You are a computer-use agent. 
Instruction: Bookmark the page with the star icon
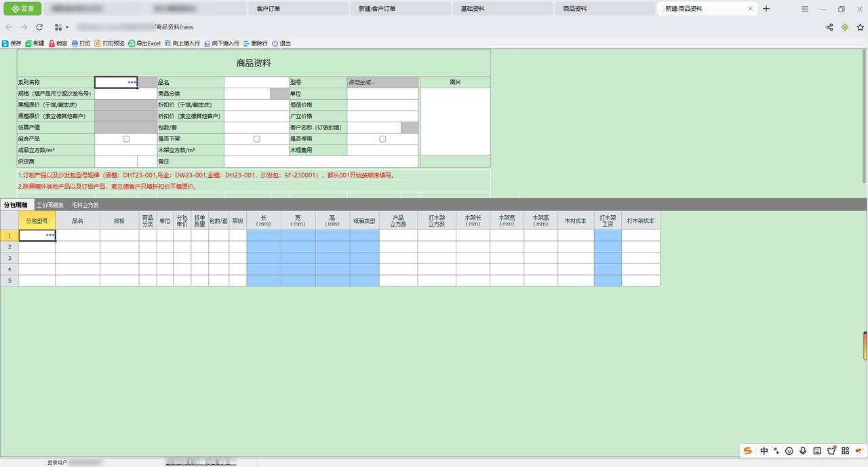click(x=860, y=27)
